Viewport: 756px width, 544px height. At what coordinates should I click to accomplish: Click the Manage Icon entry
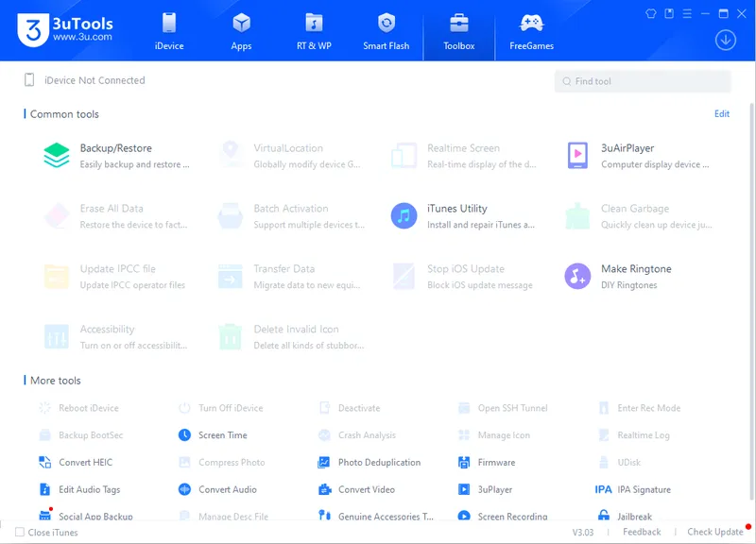tap(493, 435)
